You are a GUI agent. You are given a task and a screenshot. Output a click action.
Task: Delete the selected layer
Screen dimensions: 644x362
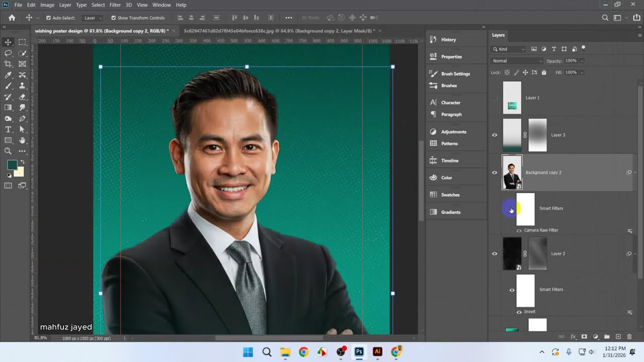click(629, 337)
